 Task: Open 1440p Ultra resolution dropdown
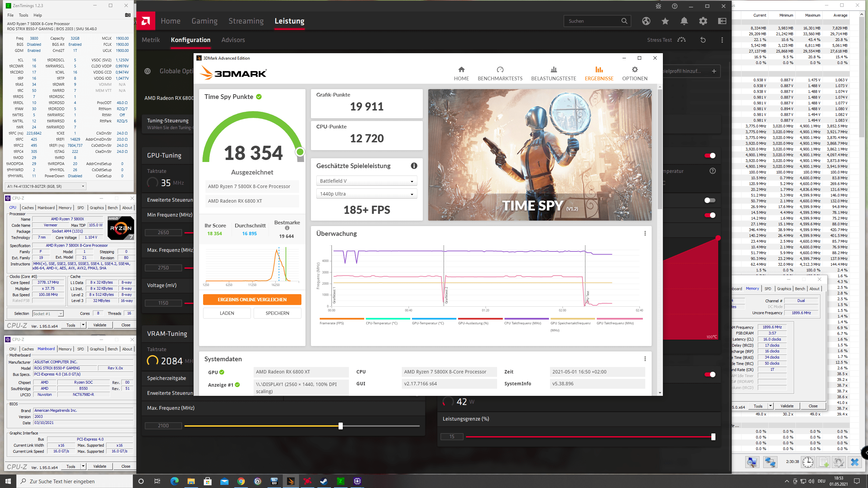tap(367, 194)
